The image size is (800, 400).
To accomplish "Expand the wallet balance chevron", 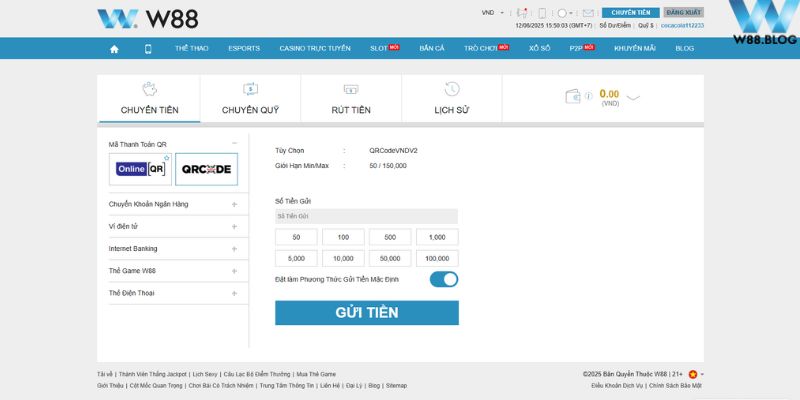I will tap(633, 97).
